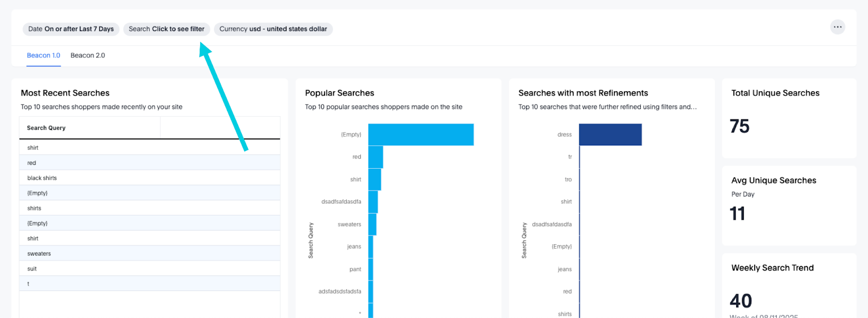This screenshot has height=318, width=868.
Task: Click the Total Unique Searches value 75
Action: click(x=739, y=126)
